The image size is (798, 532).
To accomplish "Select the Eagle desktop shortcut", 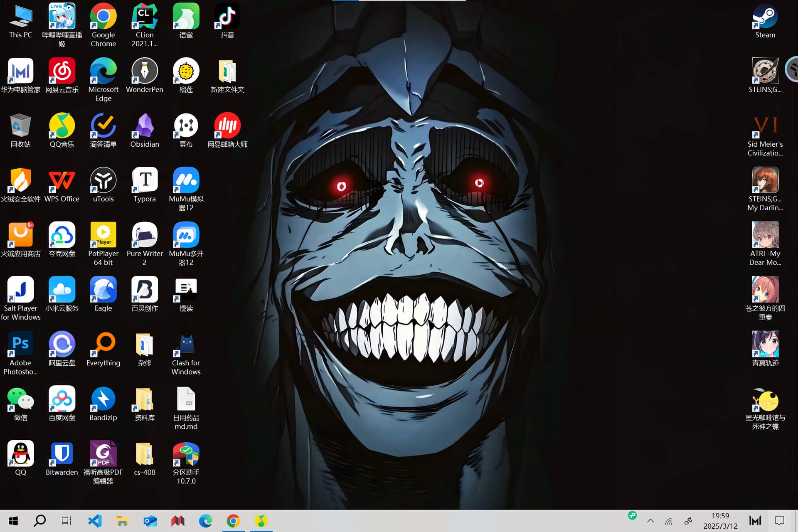I will coord(103,294).
